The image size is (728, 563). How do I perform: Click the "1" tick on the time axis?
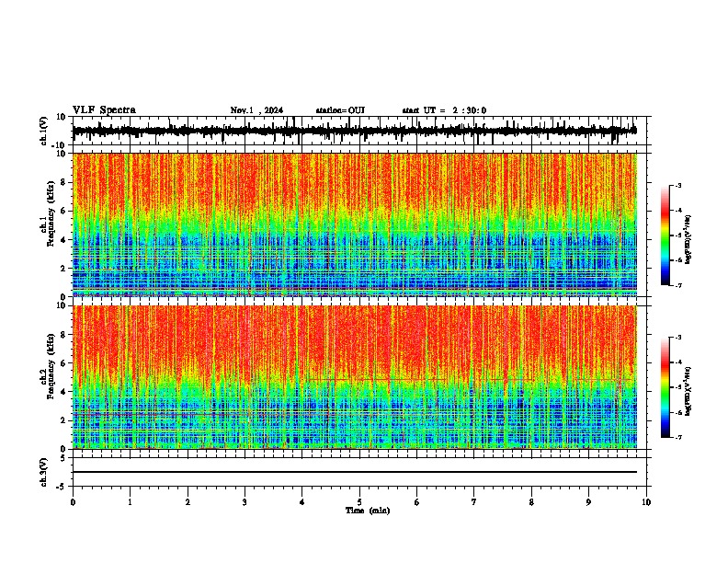pyautogui.click(x=130, y=502)
